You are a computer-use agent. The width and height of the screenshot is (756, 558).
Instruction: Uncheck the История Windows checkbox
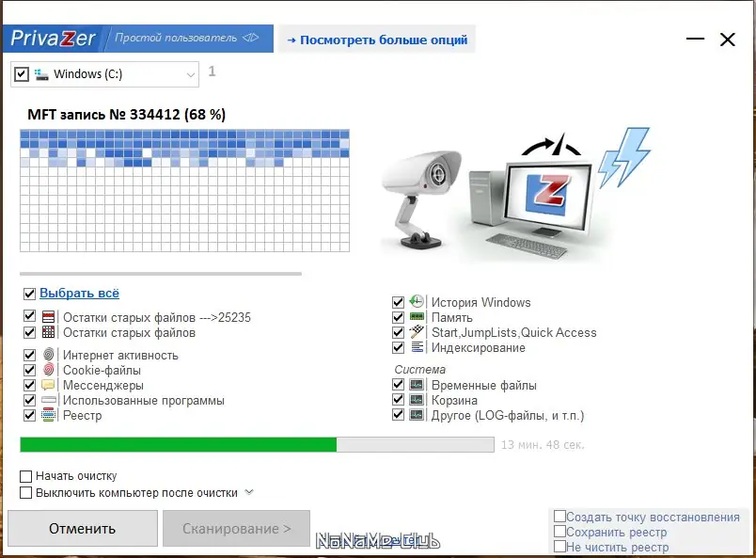[x=398, y=302]
